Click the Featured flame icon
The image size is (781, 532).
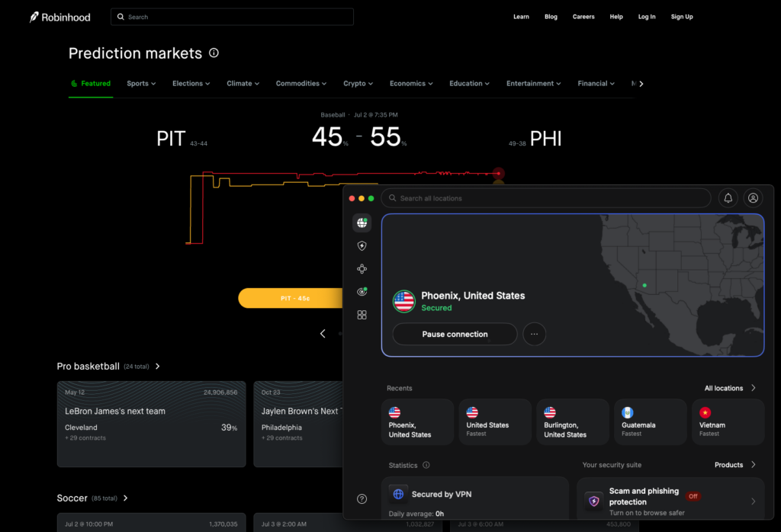(74, 84)
